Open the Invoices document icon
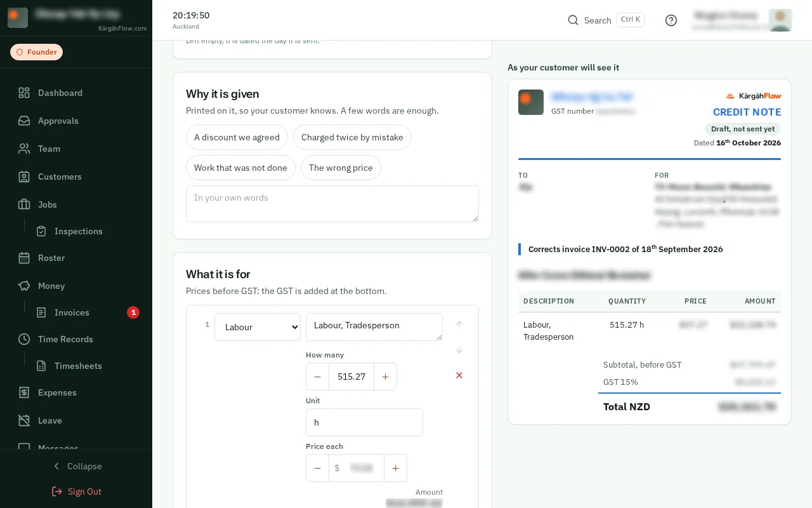Image resolution: width=812 pixels, height=508 pixels. pos(41,312)
